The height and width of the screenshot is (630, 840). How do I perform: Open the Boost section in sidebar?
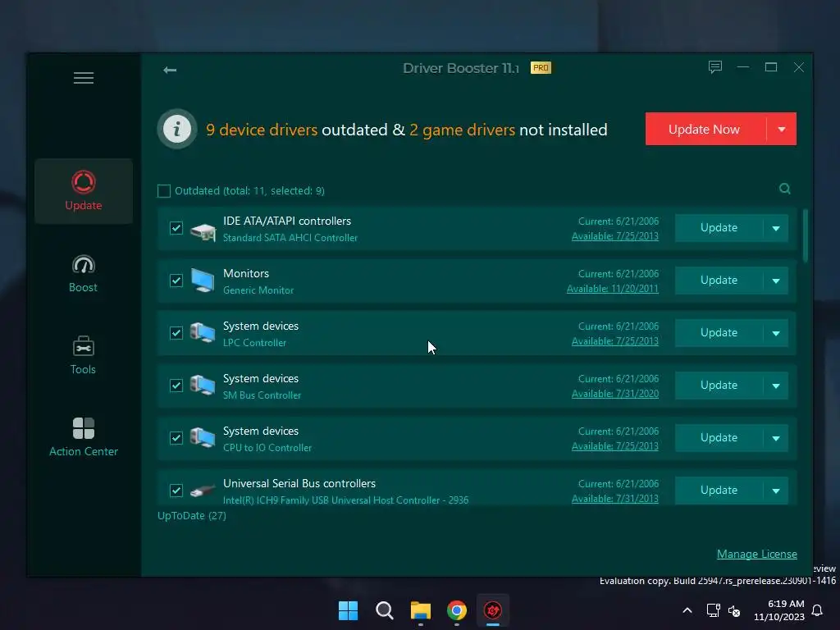point(84,274)
